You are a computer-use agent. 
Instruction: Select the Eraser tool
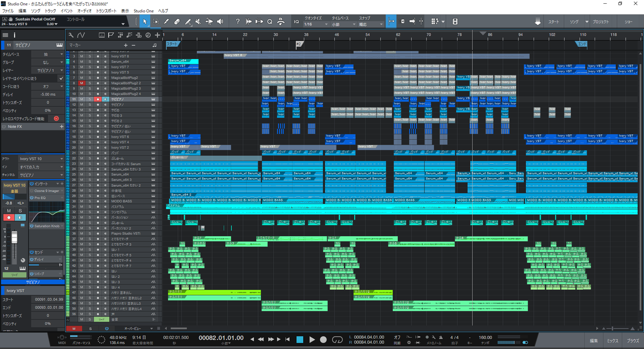pos(177,21)
